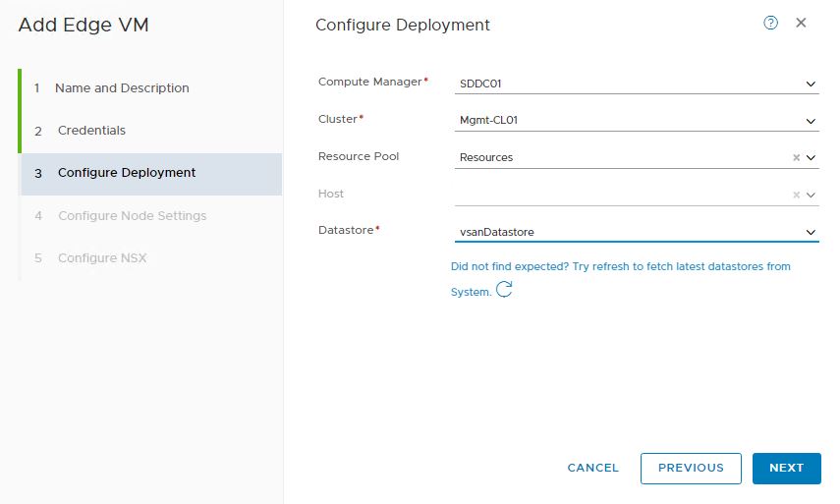Click the PREVIOUS button
This screenshot has height=504, width=840.
point(691,469)
